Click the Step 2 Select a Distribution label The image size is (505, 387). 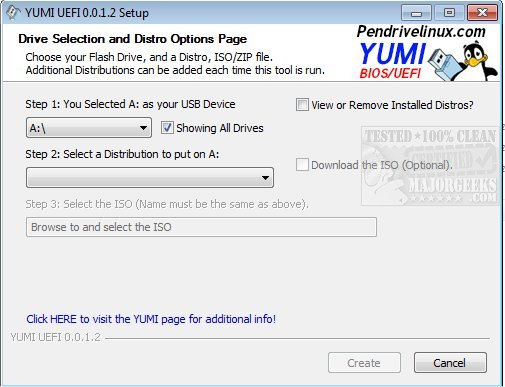pos(122,154)
